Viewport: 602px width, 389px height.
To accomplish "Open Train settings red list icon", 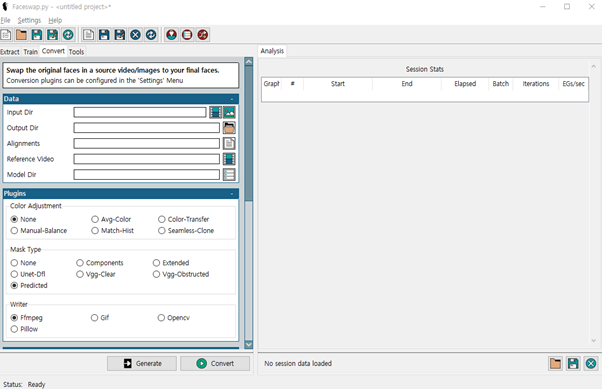I will click(x=187, y=35).
